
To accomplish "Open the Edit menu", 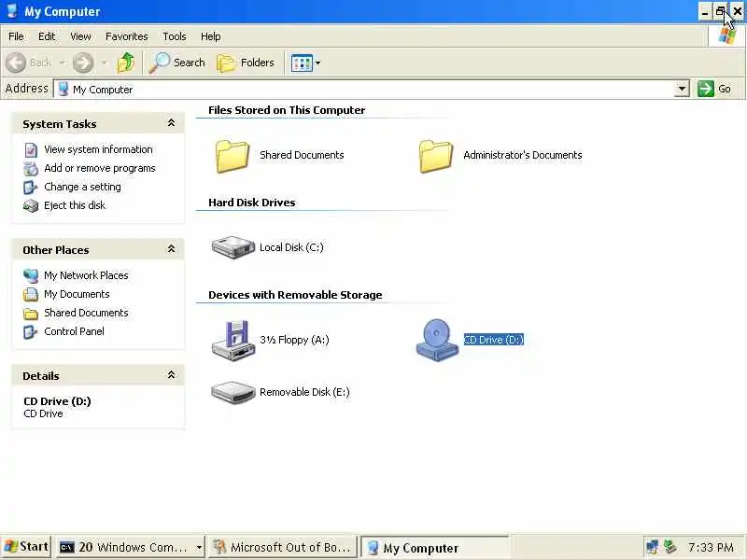I will pos(47,36).
